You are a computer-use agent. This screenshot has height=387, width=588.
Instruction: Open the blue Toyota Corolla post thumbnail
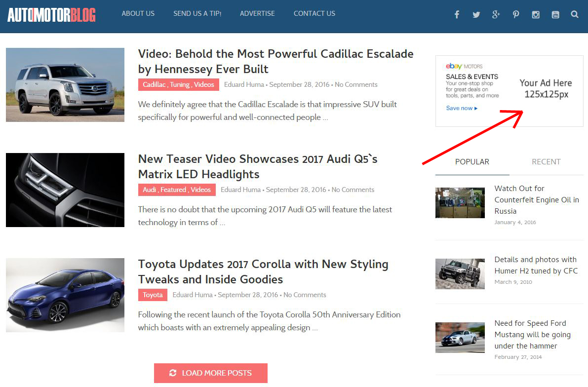[x=65, y=295]
